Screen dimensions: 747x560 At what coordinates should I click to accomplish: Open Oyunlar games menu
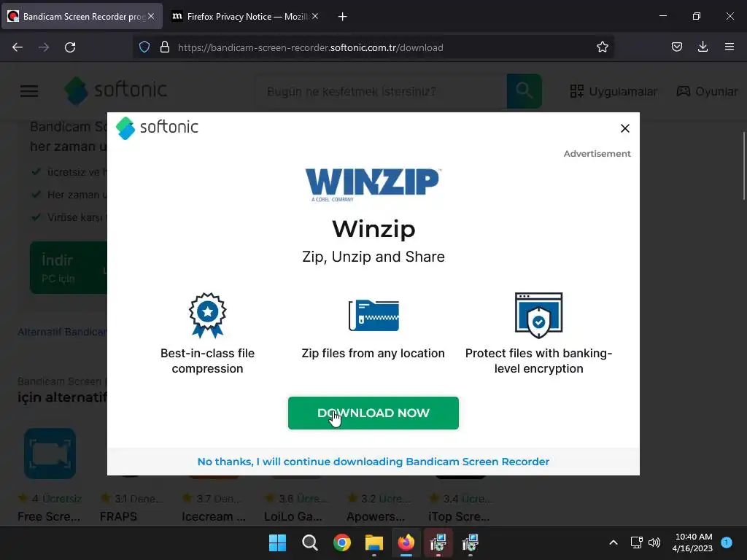[x=707, y=91]
